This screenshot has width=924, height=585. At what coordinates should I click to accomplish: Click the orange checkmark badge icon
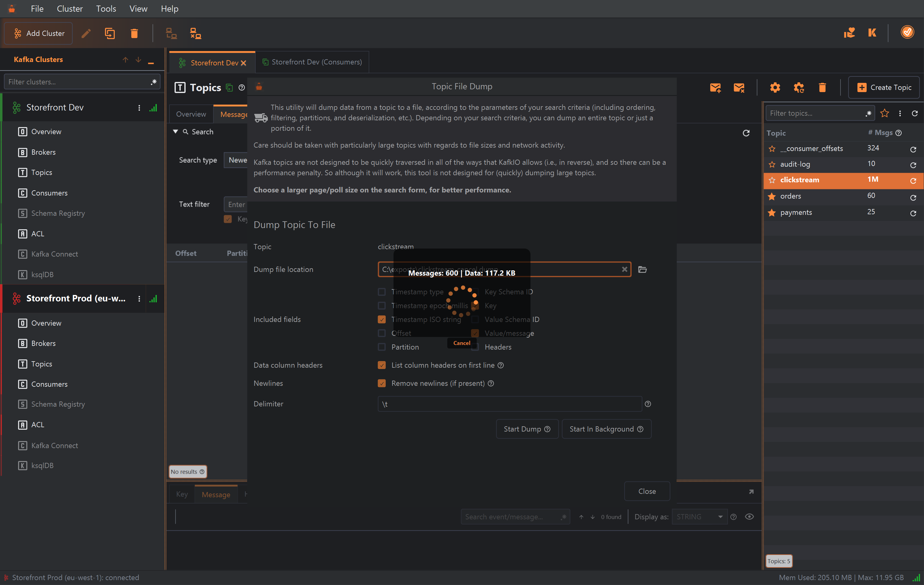(907, 32)
